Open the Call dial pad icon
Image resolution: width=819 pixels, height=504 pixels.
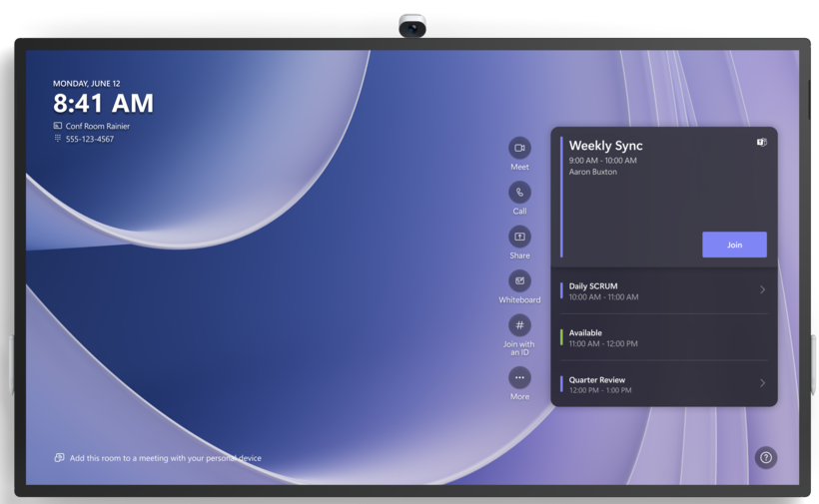519,193
